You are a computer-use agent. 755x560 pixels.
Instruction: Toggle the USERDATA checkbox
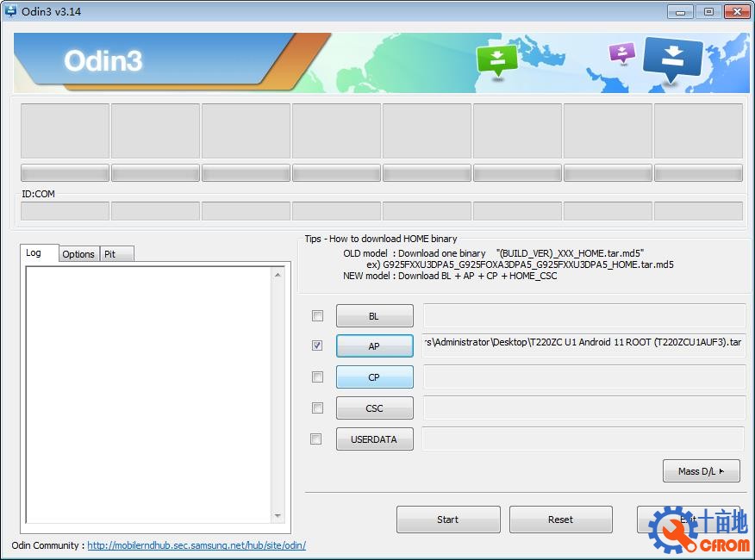(316, 439)
